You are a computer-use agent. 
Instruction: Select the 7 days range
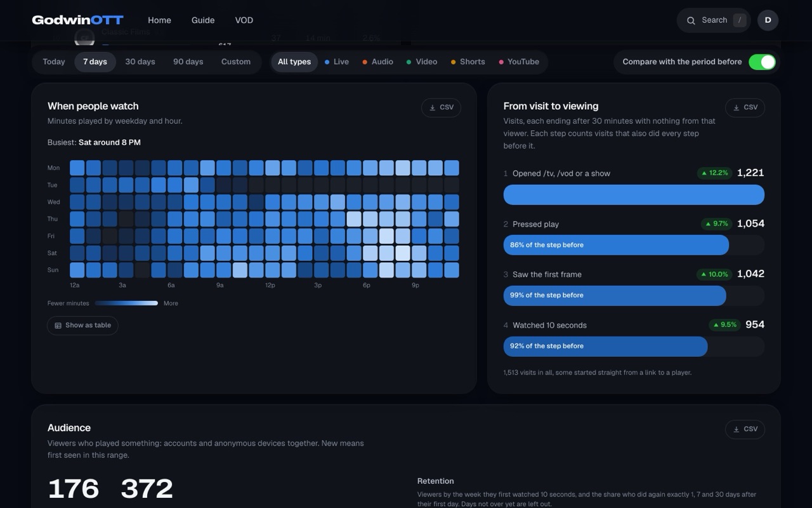[x=95, y=62]
